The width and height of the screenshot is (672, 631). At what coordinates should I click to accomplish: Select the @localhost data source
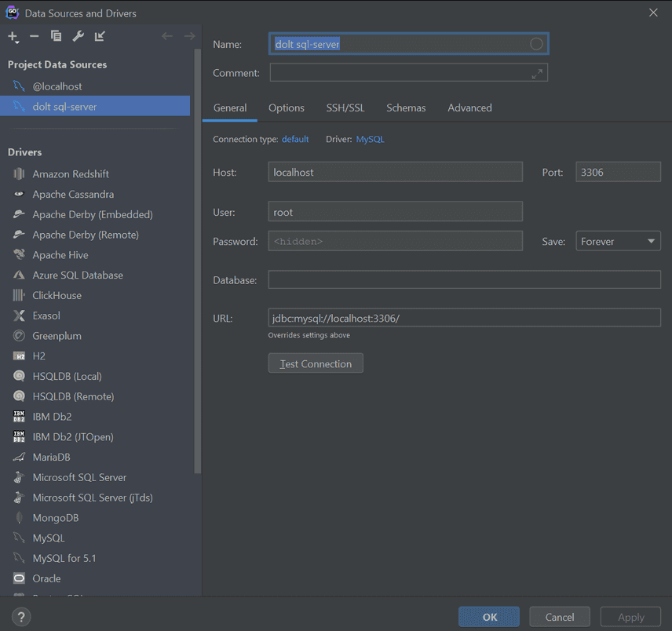[95, 86]
